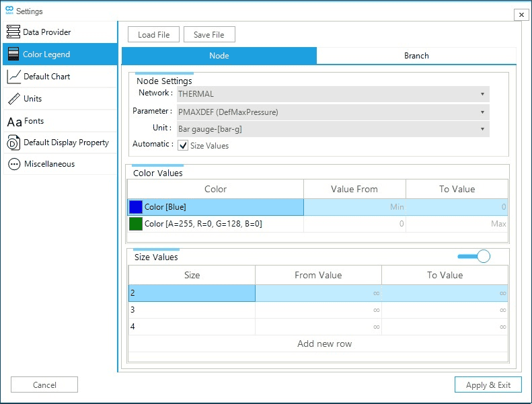
Task: Toggle the Size Values switch off
Action: (474, 256)
